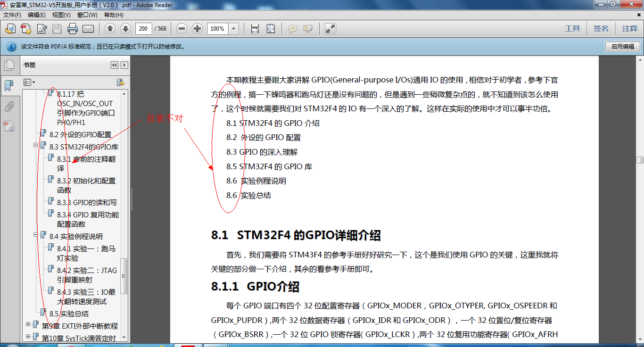644x347 pixels.
Task: Open the 文件(F) menu
Action: pyautogui.click(x=12, y=15)
